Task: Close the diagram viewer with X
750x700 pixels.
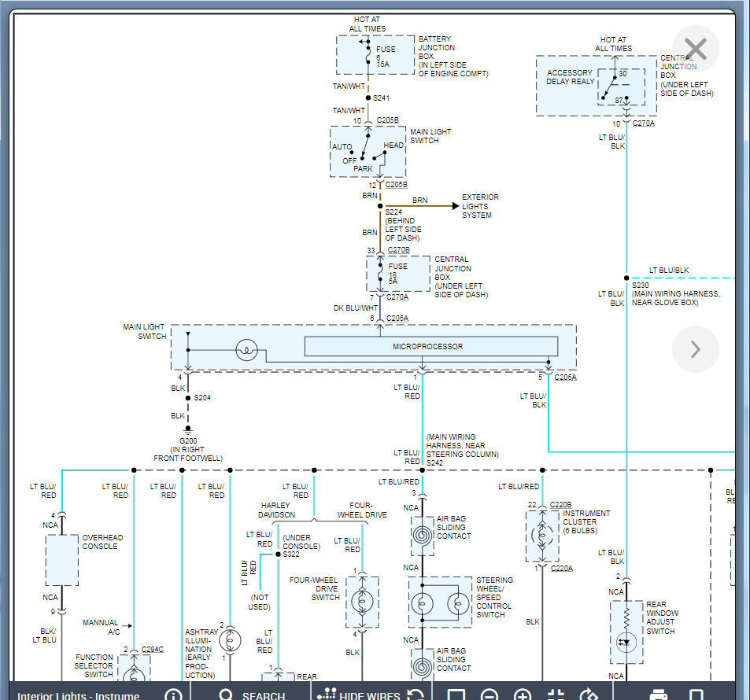Action: (x=695, y=50)
